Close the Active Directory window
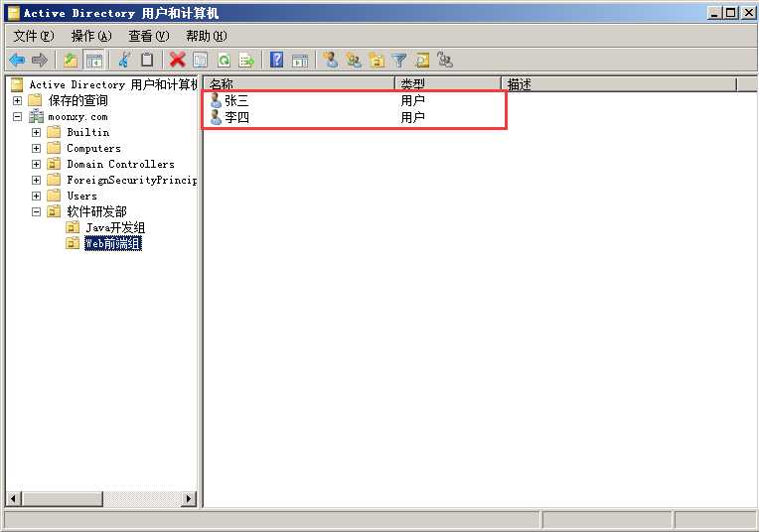 (x=747, y=13)
